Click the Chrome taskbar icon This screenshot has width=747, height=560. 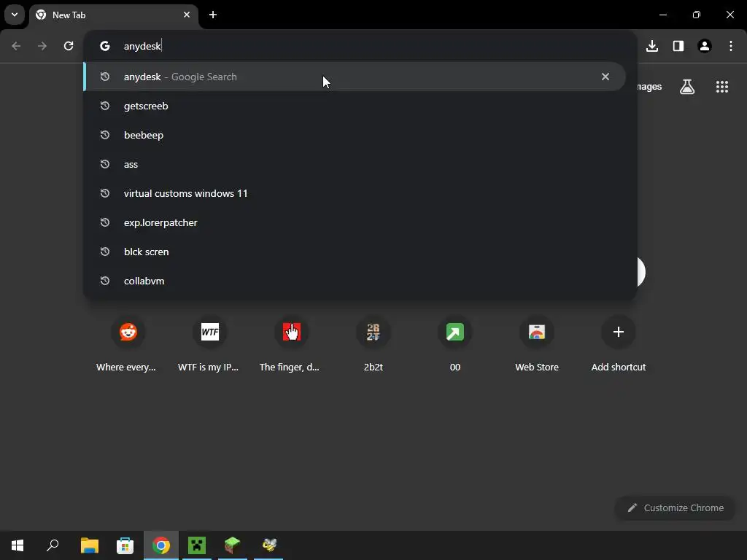point(161,545)
